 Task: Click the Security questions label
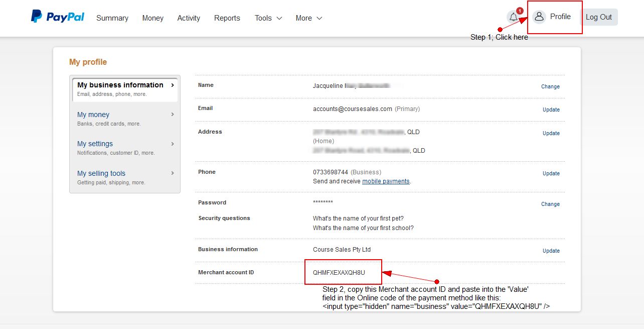(224, 218)
